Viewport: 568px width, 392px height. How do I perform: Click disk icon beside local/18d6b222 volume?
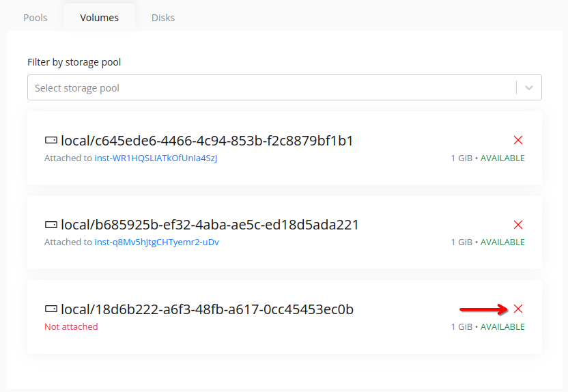(51, 309)
